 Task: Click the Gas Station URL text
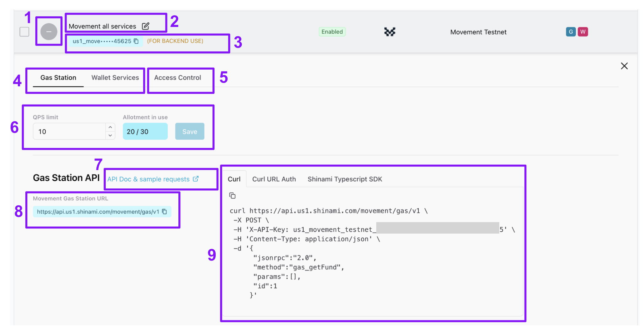click(98, 212)
